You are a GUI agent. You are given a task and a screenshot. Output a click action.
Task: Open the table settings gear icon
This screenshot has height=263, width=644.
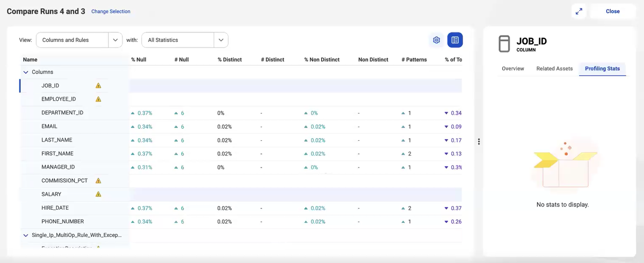(437, 40)
